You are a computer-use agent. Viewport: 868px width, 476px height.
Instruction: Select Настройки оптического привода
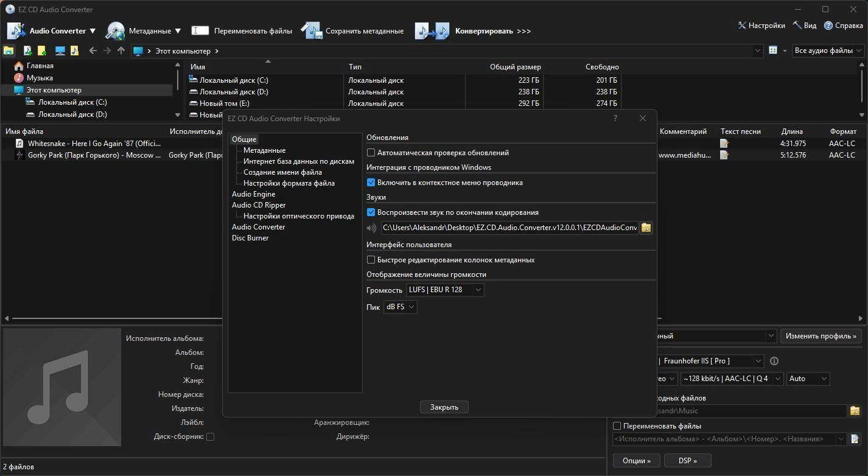(x=299, y=216)
